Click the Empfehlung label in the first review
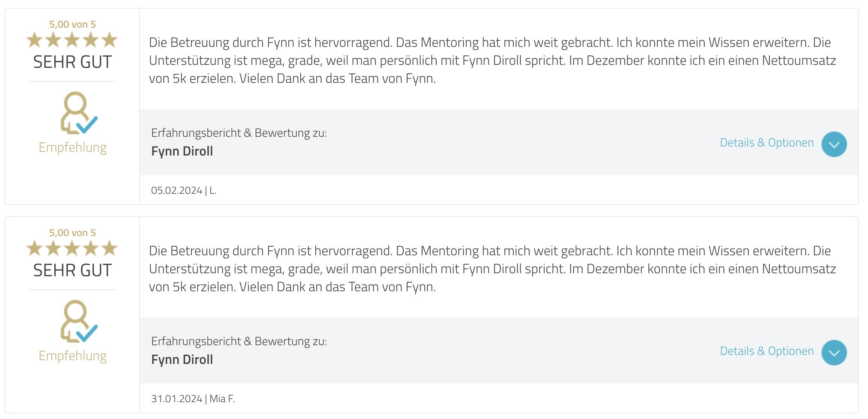This screenshot has width=868, height=419. tap(72, 148)
